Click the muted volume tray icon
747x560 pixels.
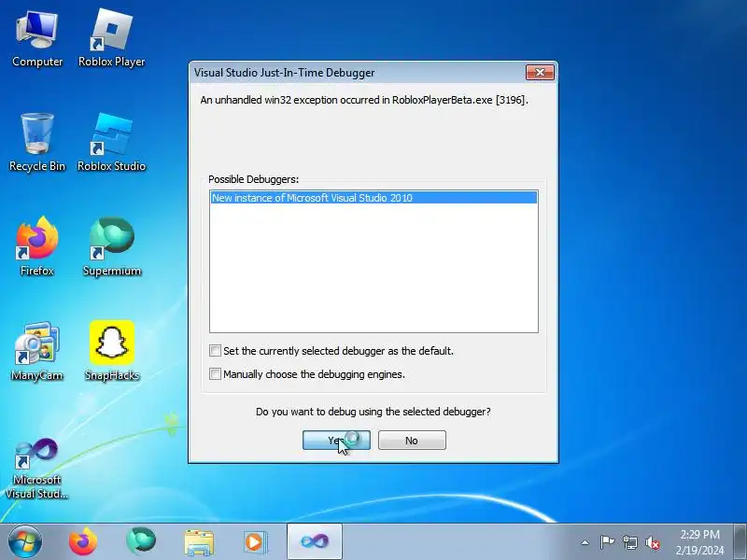point(652,542)
